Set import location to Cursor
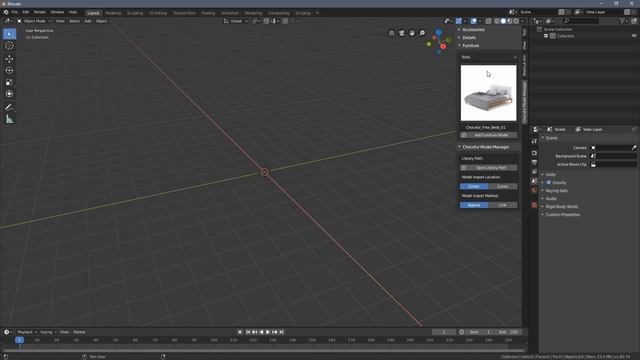This screenshot has height=360, width=640. [x=503, y=187]
